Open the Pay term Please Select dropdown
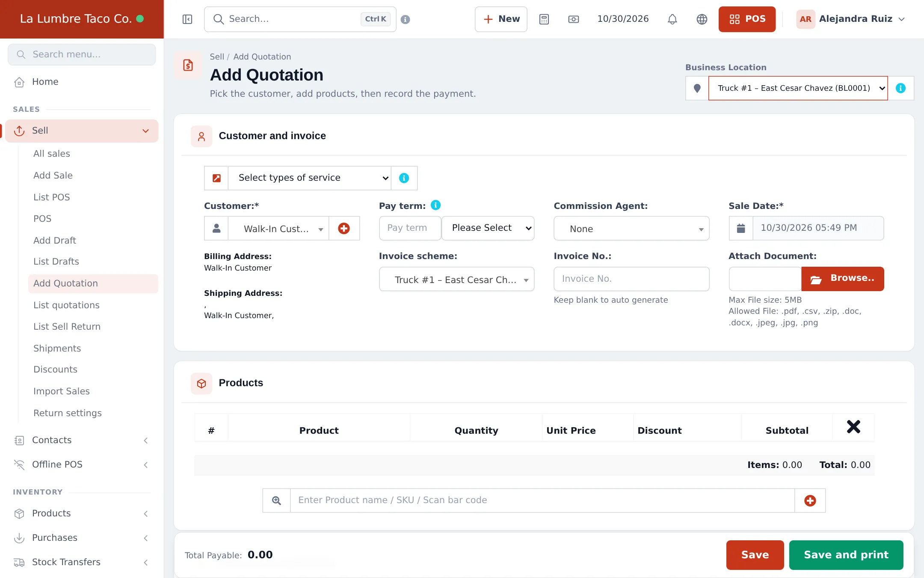924x578 pixels. [x=488, y=228]
